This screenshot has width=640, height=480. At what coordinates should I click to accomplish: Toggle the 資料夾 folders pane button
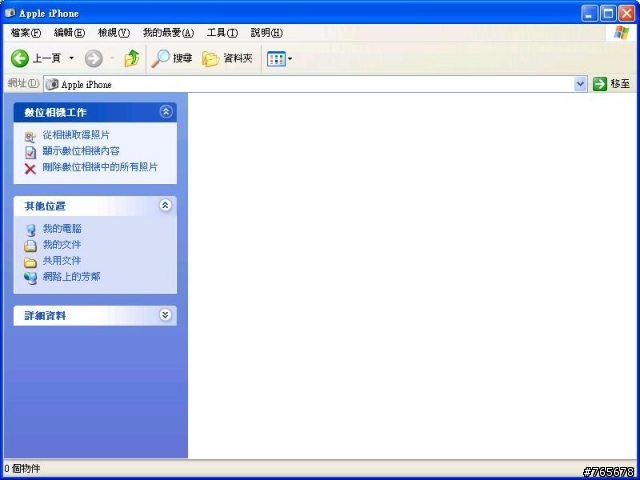click(227, 58)
